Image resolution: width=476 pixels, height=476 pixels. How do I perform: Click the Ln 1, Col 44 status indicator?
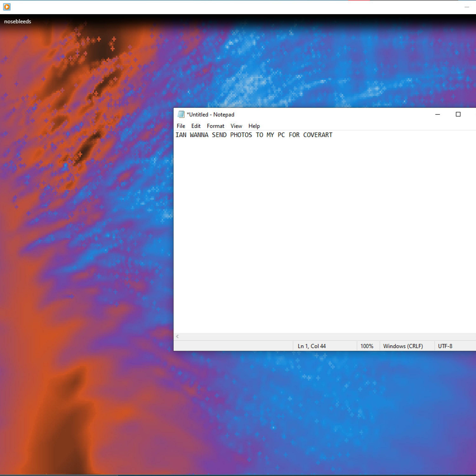(312, 346)
